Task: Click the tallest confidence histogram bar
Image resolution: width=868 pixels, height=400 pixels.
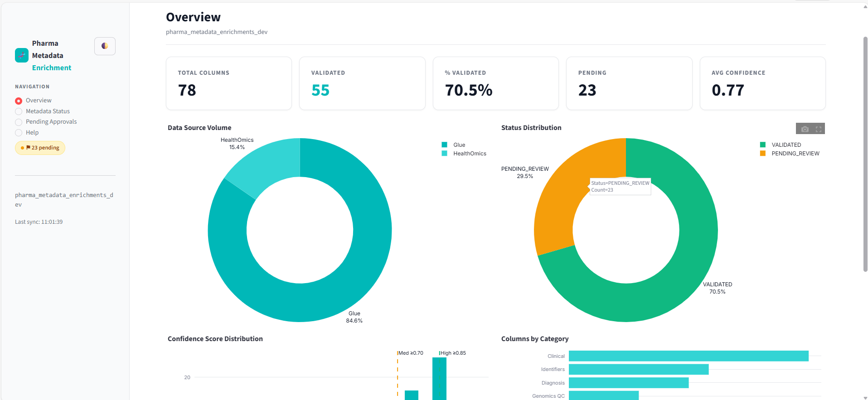Action: [439, 379]
